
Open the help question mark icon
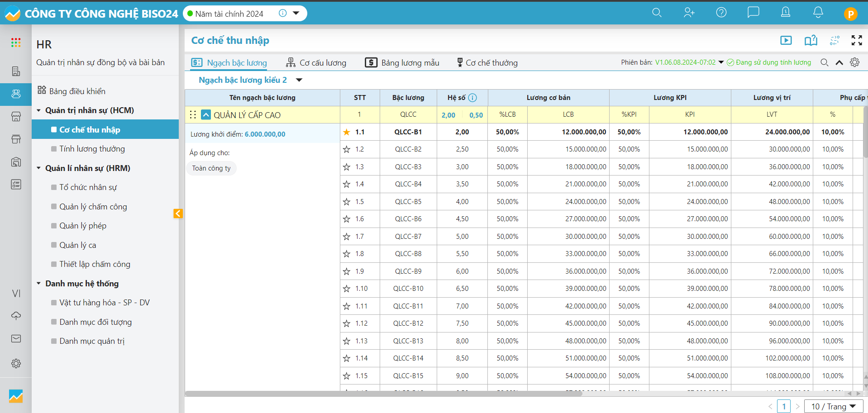click(x=721, y=13)
